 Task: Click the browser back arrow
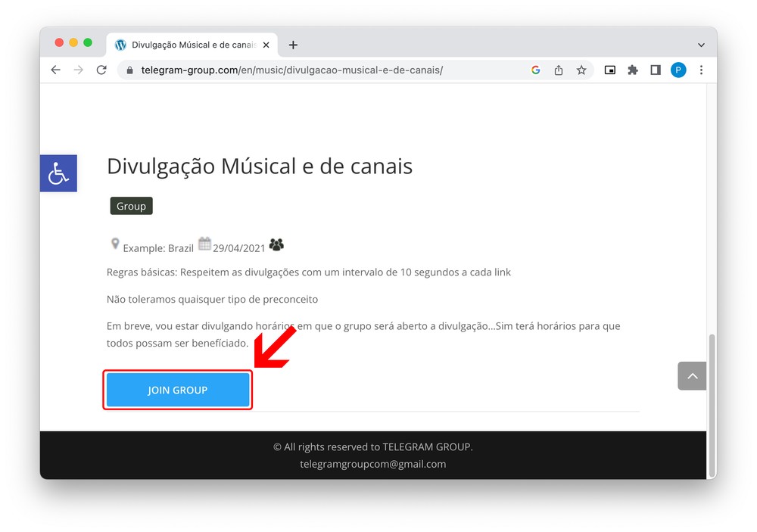tap(55, 70)
